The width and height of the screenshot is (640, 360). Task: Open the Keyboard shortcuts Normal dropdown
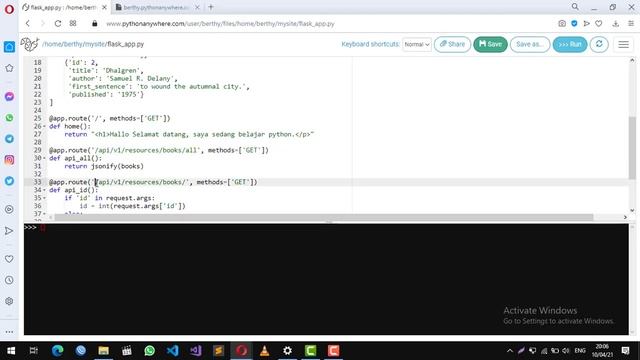[x=417, y=44]
